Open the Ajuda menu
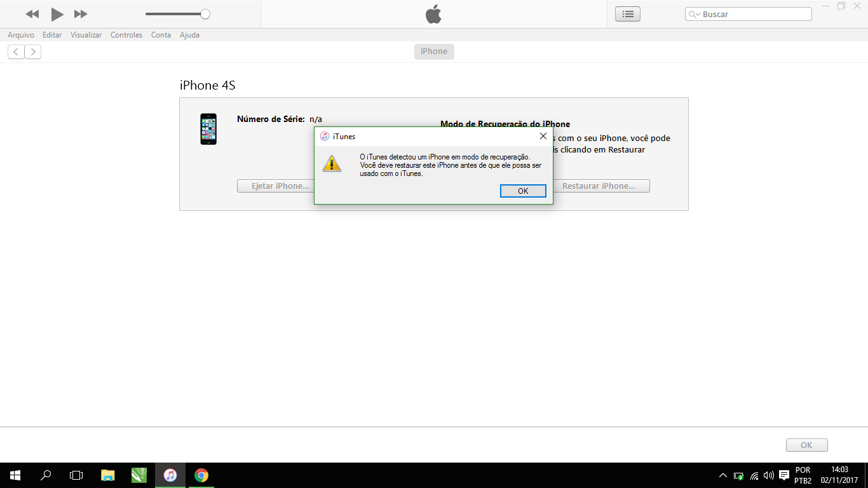Screen dimensions: 868x488 (x=189, y=35)
